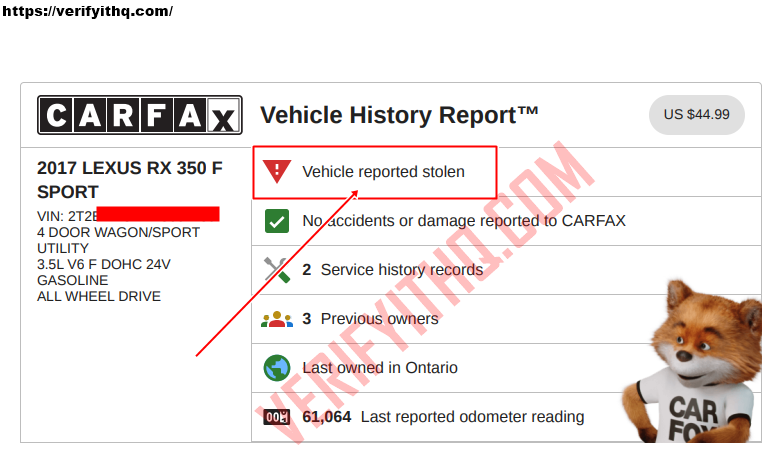Click the wrench service history icon

tap(276, 270)
